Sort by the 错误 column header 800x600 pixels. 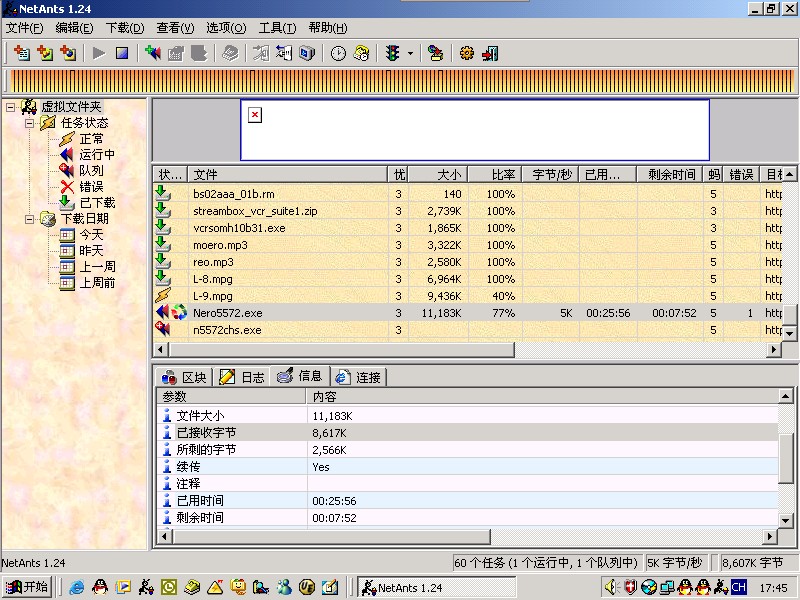pyautogui.click(x=741, y=174)
